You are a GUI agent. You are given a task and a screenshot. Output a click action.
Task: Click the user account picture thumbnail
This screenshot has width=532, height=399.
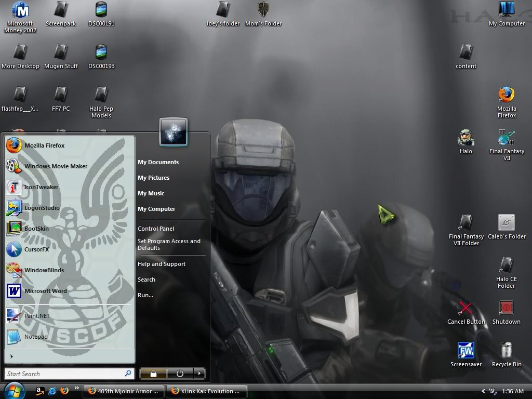click(x=174, y=132)
